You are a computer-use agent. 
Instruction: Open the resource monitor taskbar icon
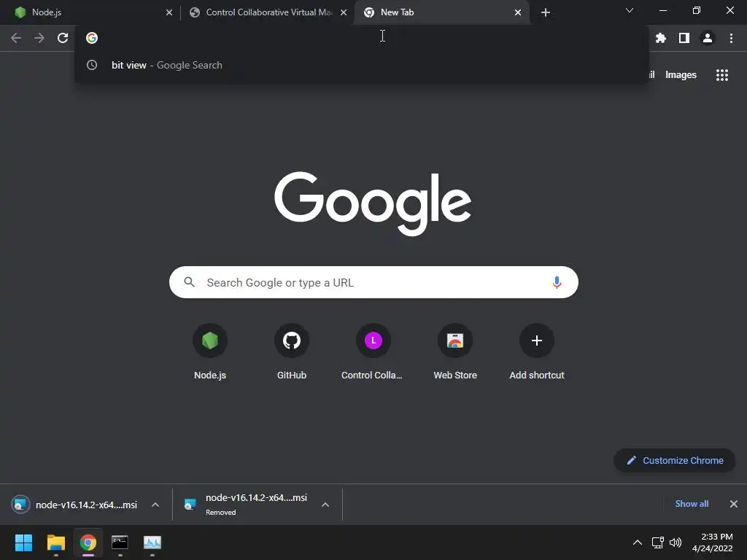[x=152, y=542]
